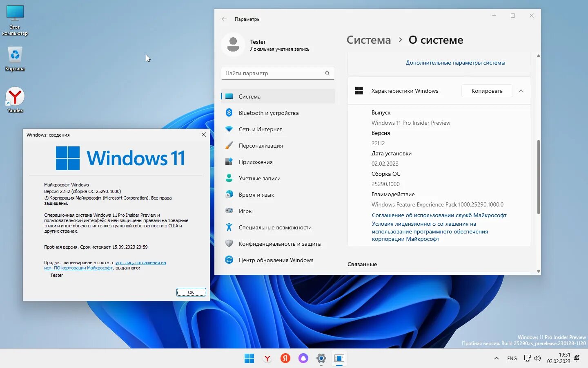The height and width of the screenshot is (368, 588).
Task: Switch the ENG input language indicator
Action: (x=512, y=359)
